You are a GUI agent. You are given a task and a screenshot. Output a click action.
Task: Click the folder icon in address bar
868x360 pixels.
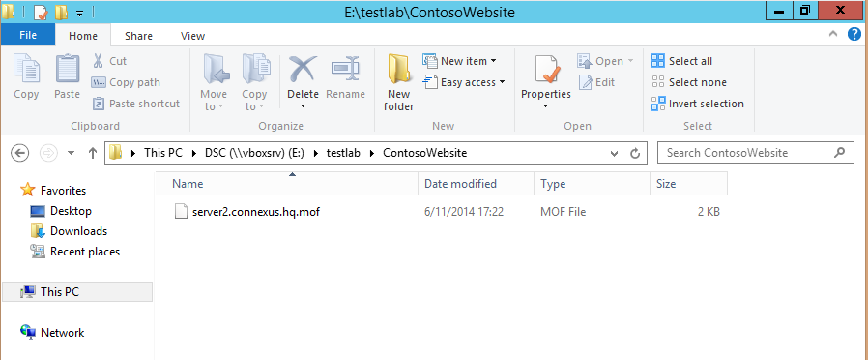(116, 152)
